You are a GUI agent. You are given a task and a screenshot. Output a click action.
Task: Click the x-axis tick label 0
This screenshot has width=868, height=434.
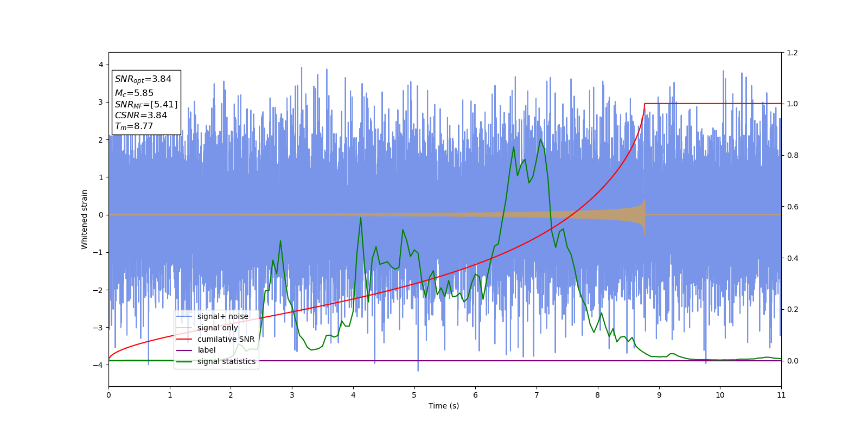coord(108,395)
